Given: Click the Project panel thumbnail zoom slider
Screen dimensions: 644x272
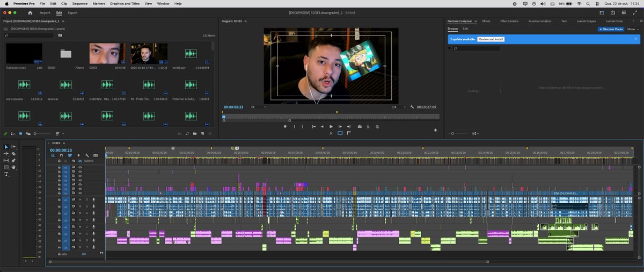Looking at the screenshot, I should (x=41, y=133).
